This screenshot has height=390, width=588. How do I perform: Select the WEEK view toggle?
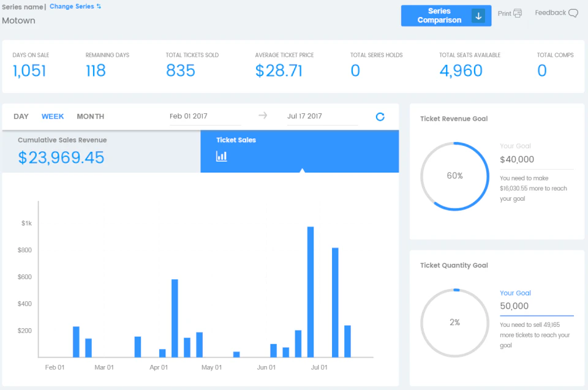(53, 116)
